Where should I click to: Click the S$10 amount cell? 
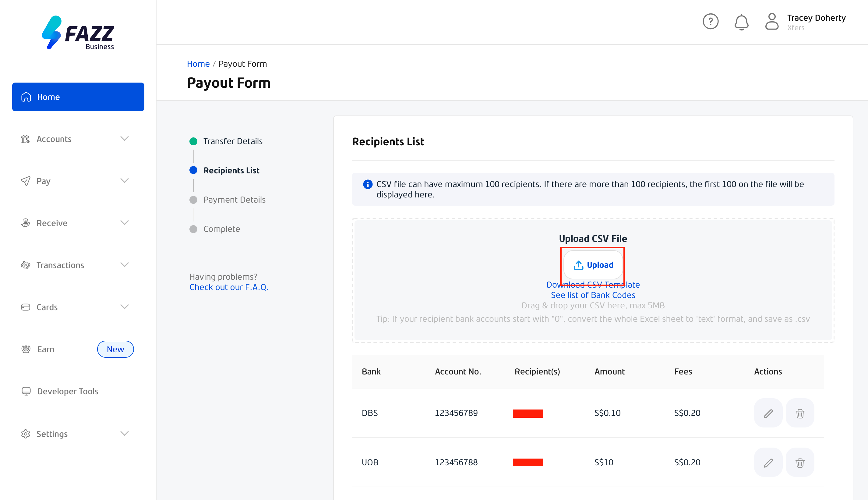[x=604, y=463]
